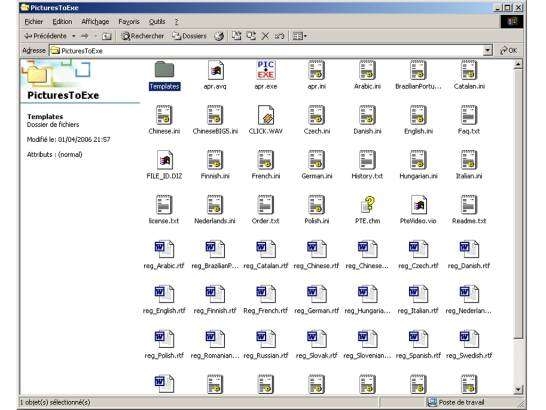This screenshot has height=410, width=546.
Task: Click the reg_Slovak.rtf file name
Action: click(x=317, y=356)
